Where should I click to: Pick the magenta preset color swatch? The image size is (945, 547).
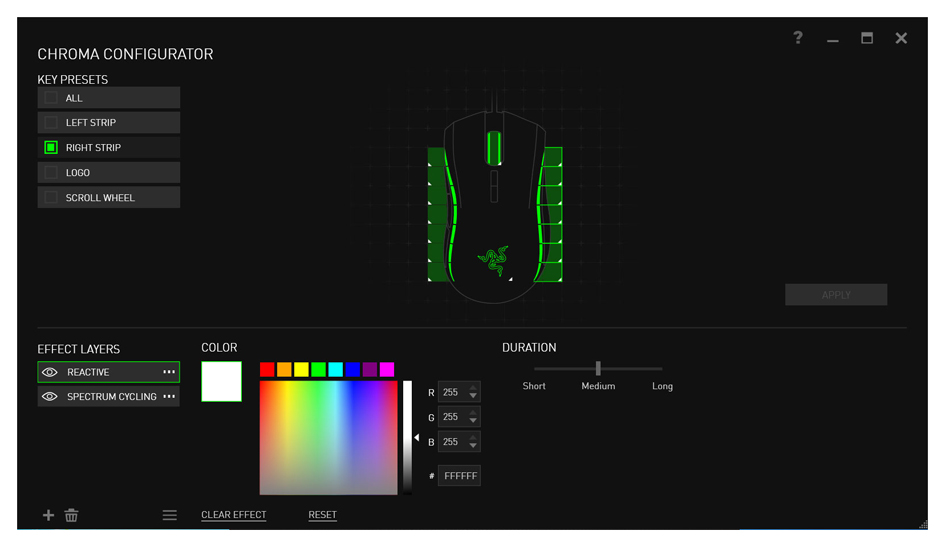pos(387,369)
